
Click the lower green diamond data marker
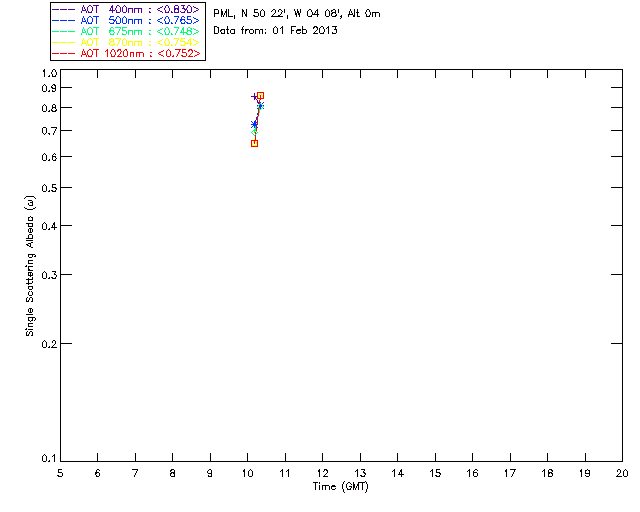(x=255, y=131)
